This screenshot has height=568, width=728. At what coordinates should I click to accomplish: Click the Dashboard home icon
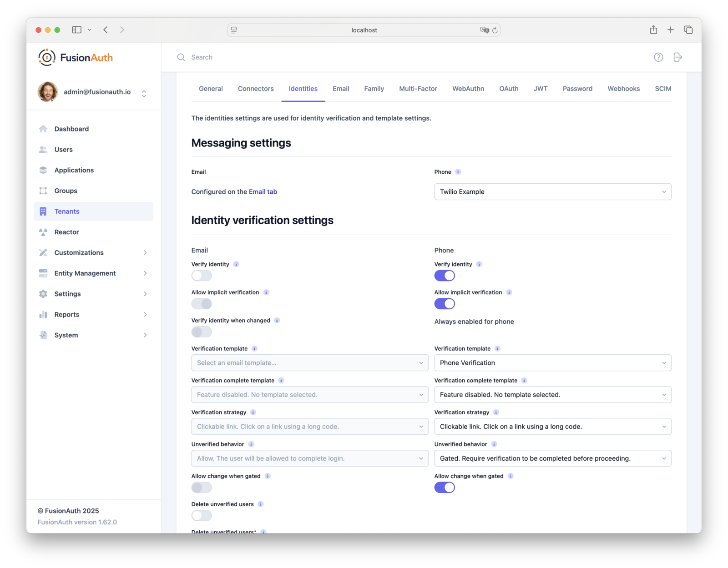pos(43,129)
